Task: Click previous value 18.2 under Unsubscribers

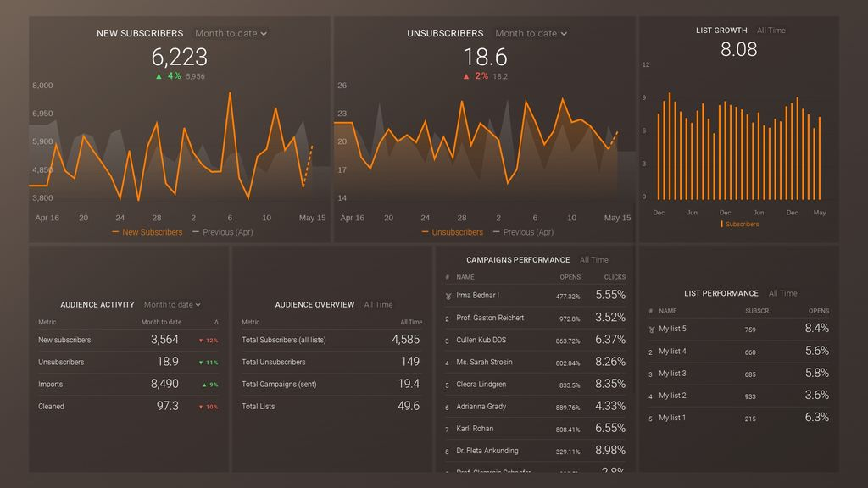Action: [x=500, y=76]
